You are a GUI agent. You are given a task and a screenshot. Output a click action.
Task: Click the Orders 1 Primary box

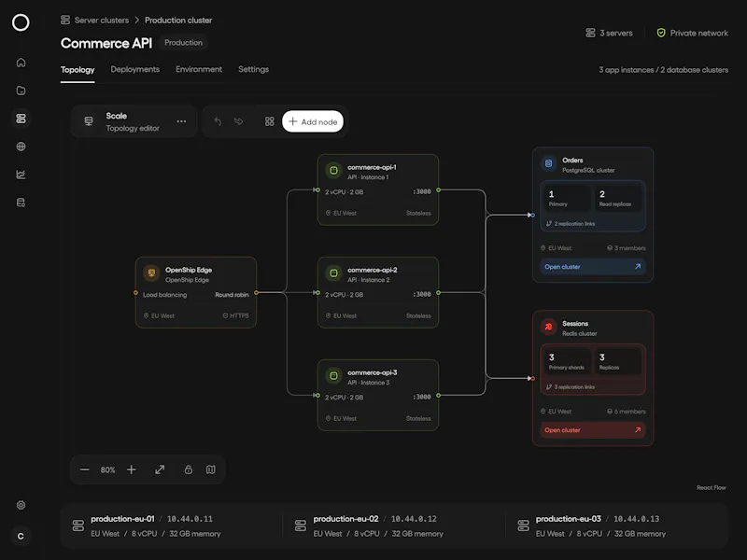click(567, 198)
